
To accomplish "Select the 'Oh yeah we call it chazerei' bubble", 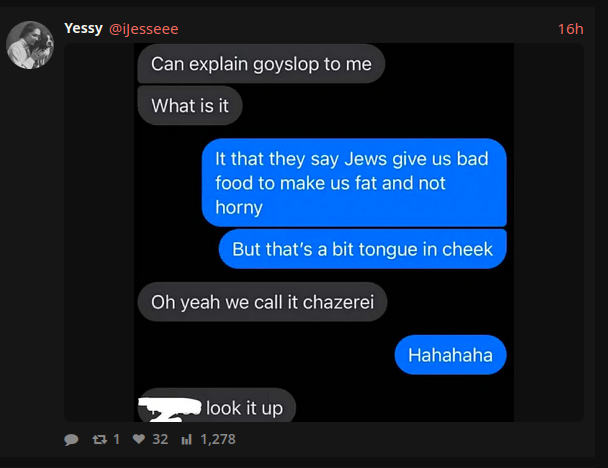I will [x=263, y=302].
